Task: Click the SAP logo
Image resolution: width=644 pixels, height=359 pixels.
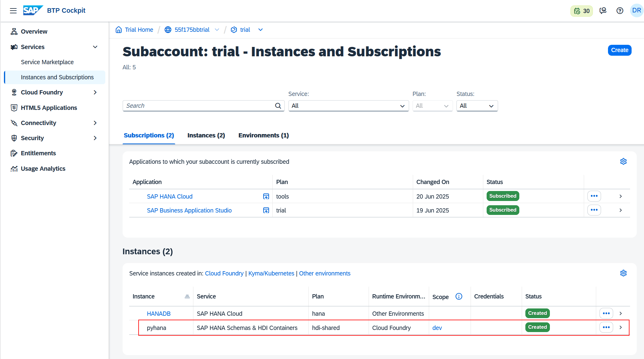Action: pos(33,11)
